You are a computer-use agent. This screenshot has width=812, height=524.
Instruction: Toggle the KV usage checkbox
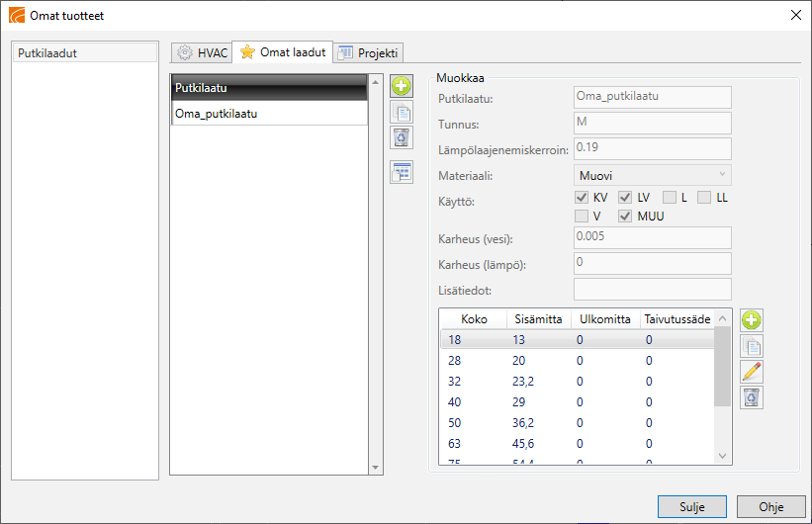[x=583, y=198]
